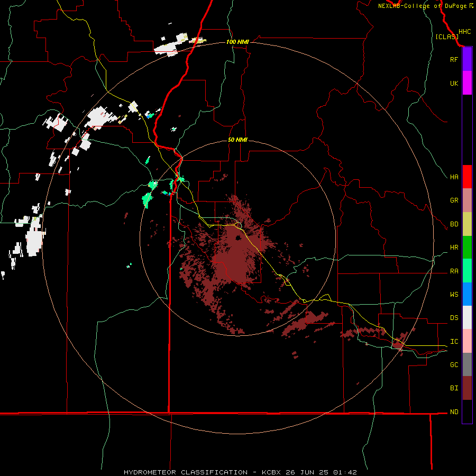Click the HA legend label
Viewport: 476px width, 476px height.
point(454,177)
